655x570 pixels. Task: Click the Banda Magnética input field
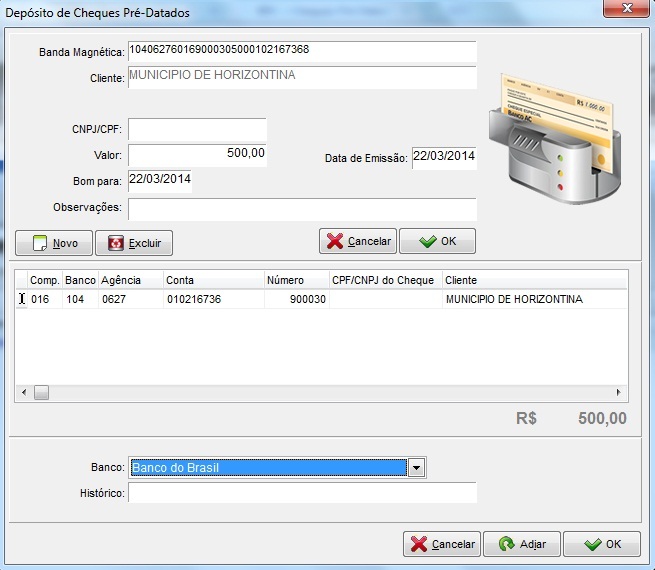(302, 50)
